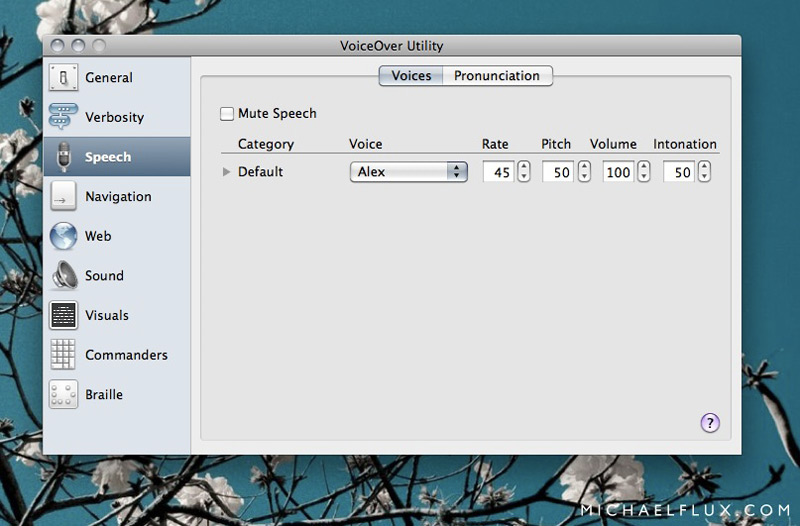Open the Sound speaker icon

coord(63,276)
